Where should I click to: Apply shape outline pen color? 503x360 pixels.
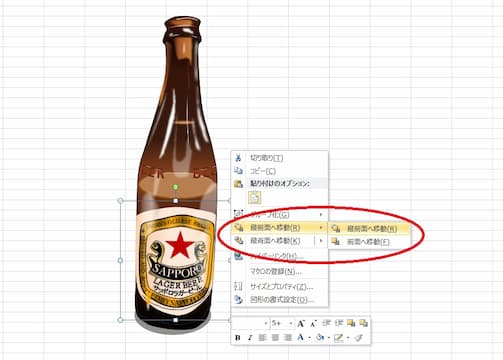[x=339, y=338]
